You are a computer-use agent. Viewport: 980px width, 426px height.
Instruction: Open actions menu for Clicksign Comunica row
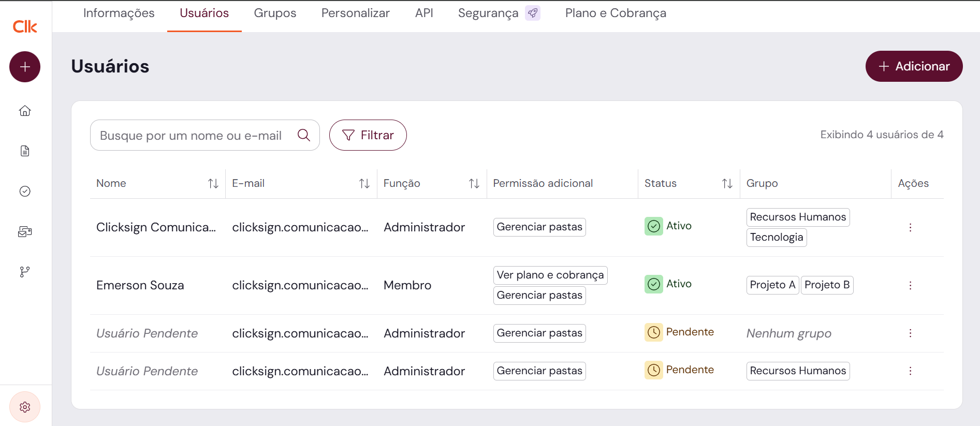tap(910, 227)
